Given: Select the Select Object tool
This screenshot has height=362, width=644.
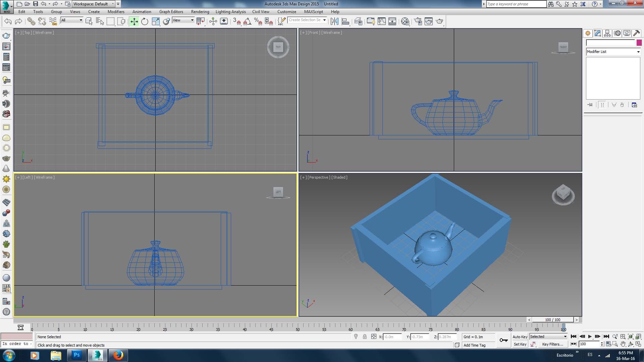Looking at the screenshot, I should (x=89, y=21).
